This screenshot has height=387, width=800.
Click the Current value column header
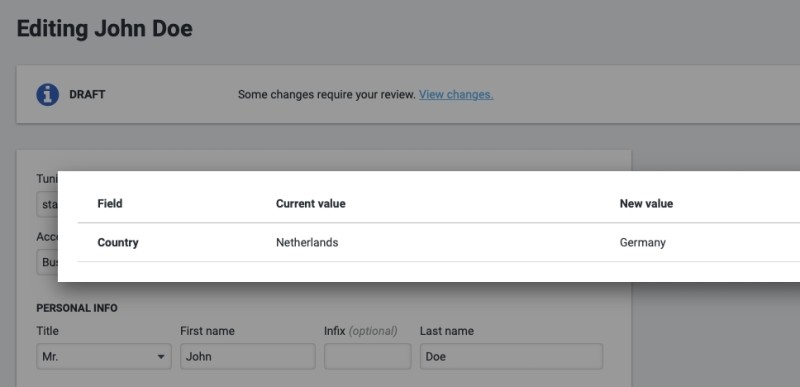coord(311,203)
